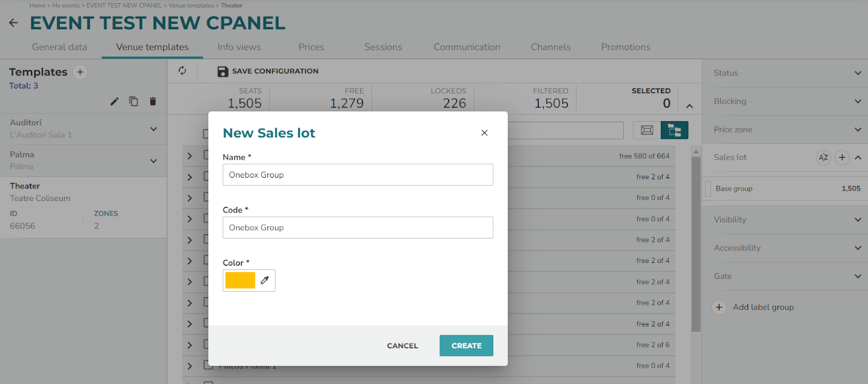Pick a color with the eyedropper icon

(265, 280)
